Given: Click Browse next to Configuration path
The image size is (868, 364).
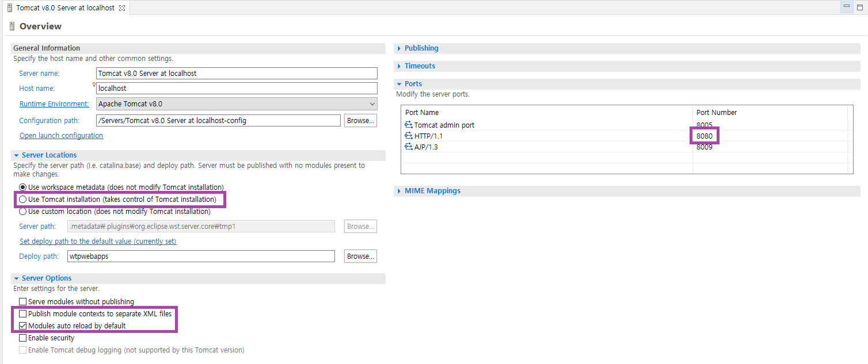Looking at the screenshot, I should click(x=361, y=120).
